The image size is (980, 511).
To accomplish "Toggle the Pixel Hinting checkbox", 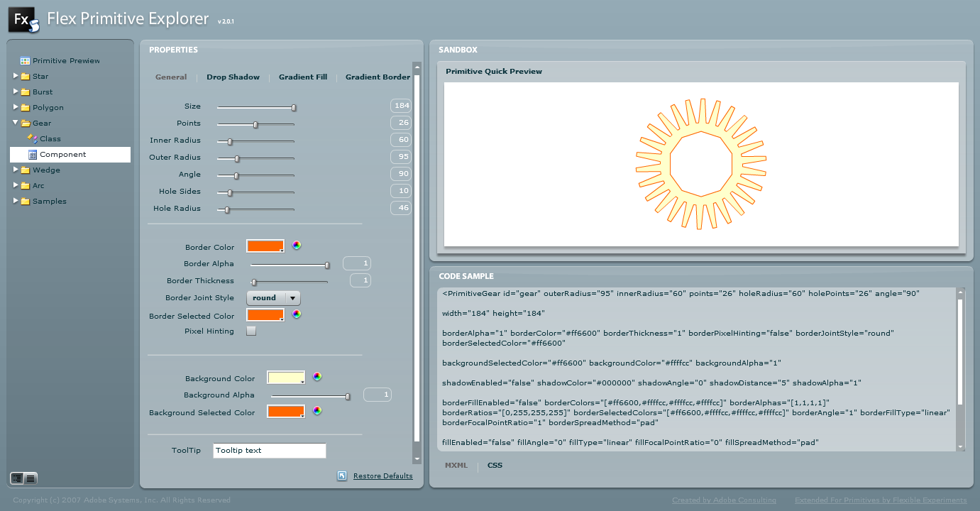I will tap(251, 331).
